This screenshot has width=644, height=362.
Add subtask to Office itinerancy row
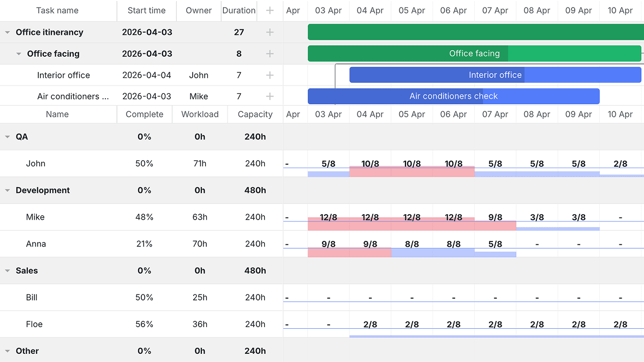(x=270, y=32)
